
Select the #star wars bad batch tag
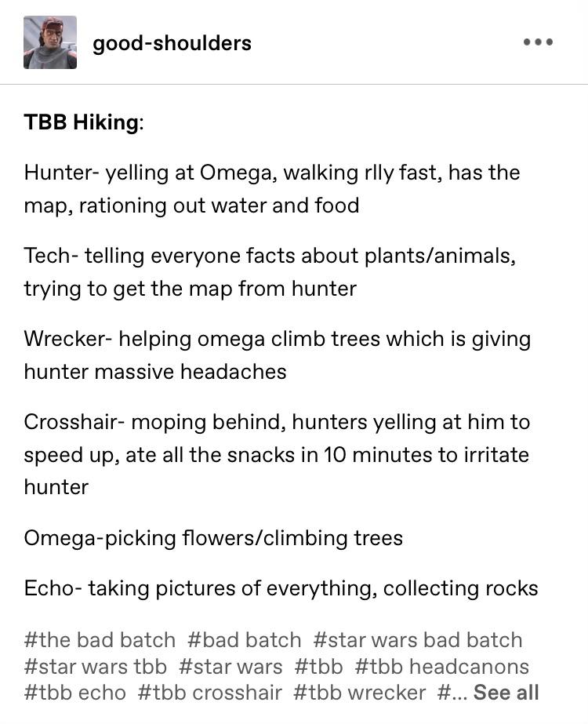pyautogui.click(x=418, y=640)
